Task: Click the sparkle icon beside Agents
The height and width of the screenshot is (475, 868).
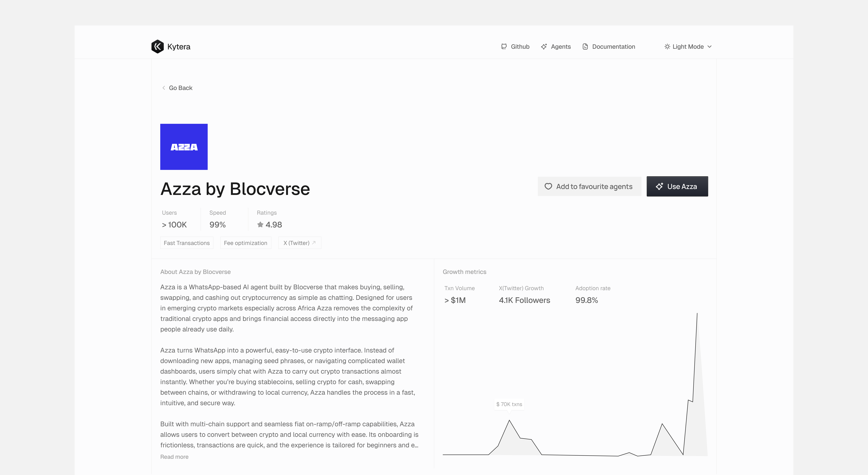Action: (x=544, y=47)
